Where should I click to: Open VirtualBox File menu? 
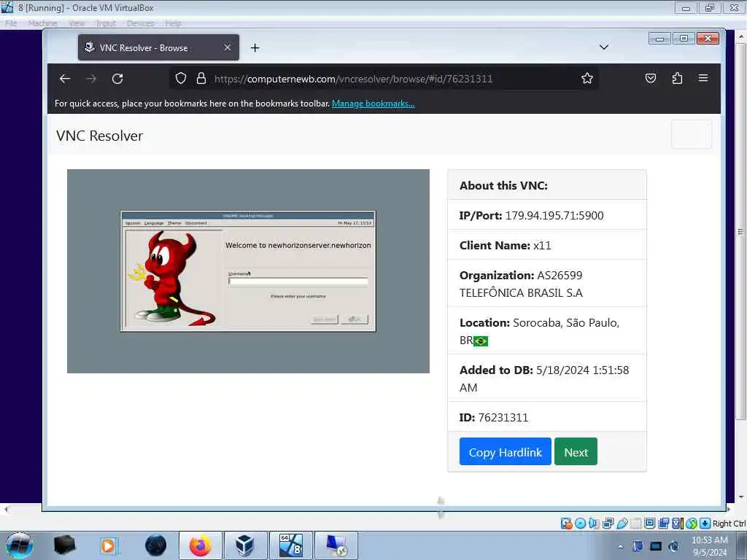pos(11,23)
